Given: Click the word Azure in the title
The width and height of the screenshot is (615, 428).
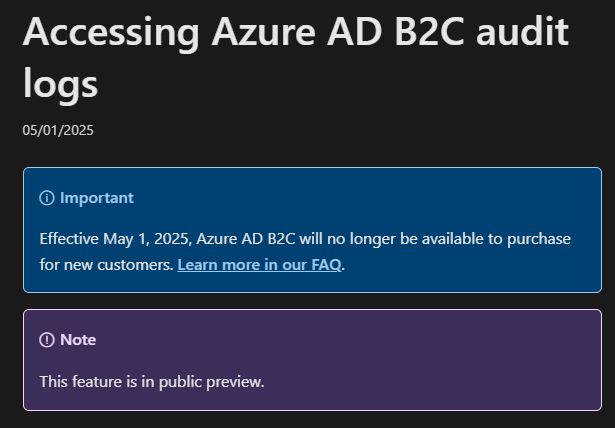Looking at the screenshot, I should [264, 31].
